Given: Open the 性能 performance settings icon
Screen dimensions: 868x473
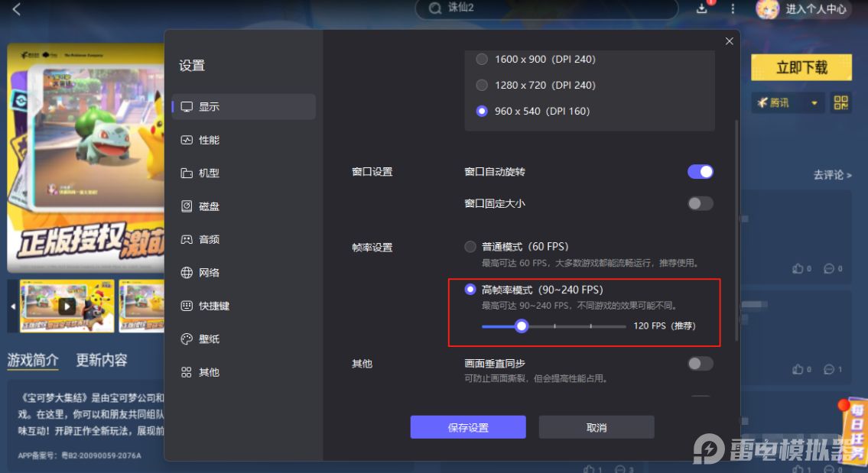Looking at the screenshot, I should pos(187,140).
